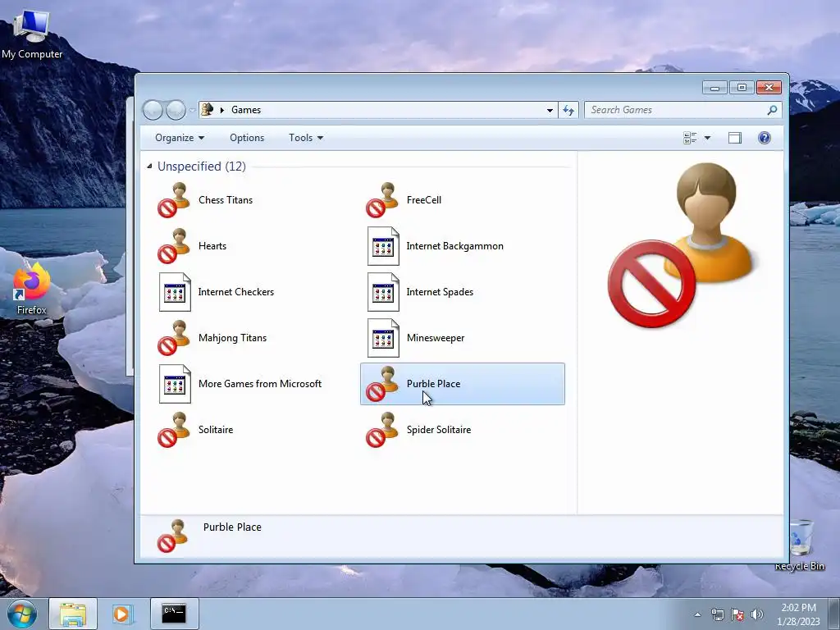840x630 pixels.
Task: Click the network tray icon
Action: (717, 614)
